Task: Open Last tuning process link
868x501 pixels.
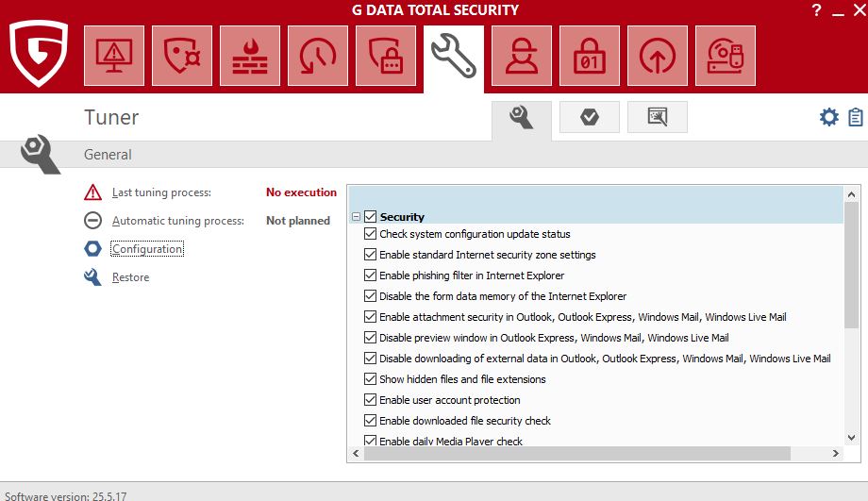Action: (x=161, y=192)
